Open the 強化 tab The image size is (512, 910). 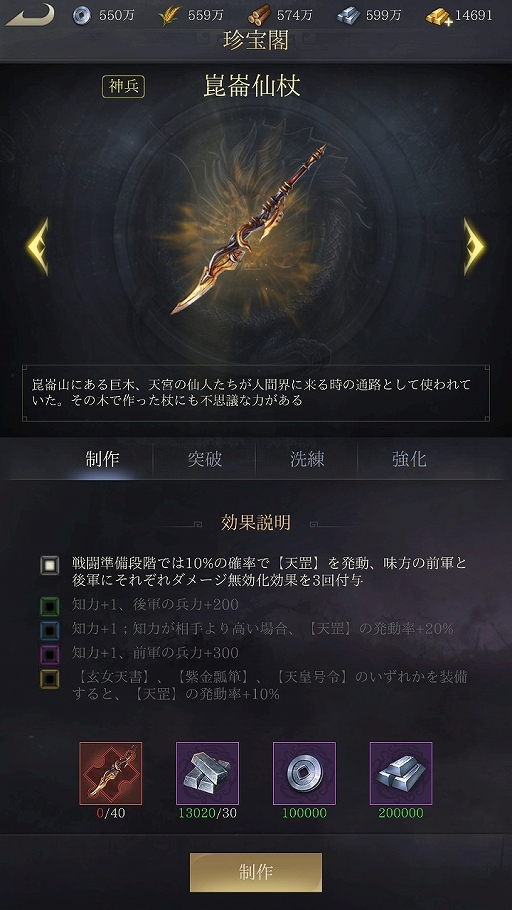coord(409,459)
